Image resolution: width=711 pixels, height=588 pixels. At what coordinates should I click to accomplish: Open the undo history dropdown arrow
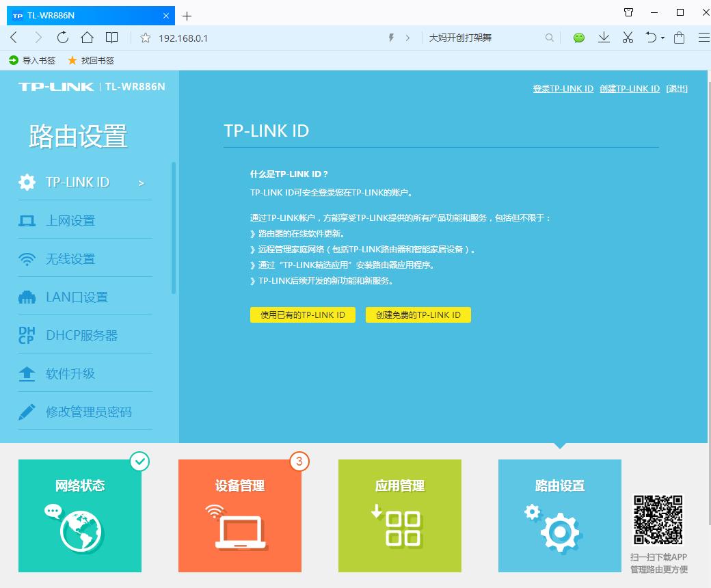[x=662, y=37]
